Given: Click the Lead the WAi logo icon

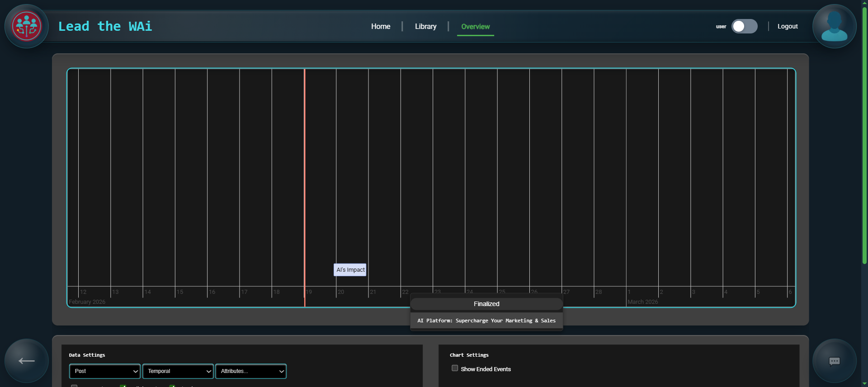Looking at the screenshot, I should [27, 26].
